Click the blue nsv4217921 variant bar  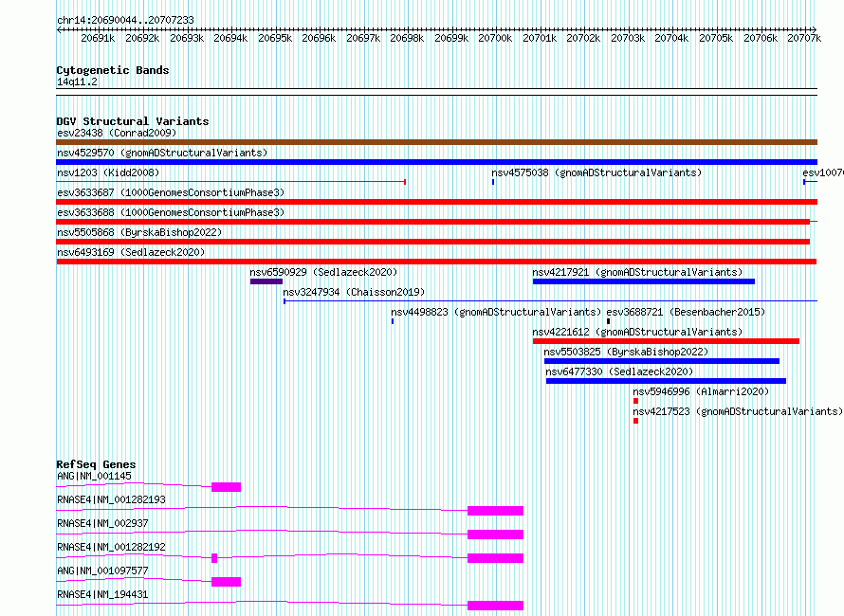644,281
